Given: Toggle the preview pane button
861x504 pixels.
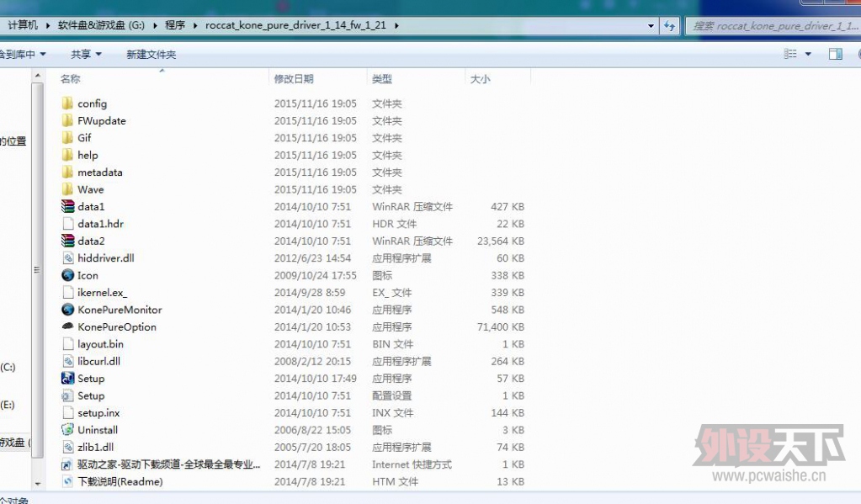Looking at the screenshot, I should click(835, 54).
